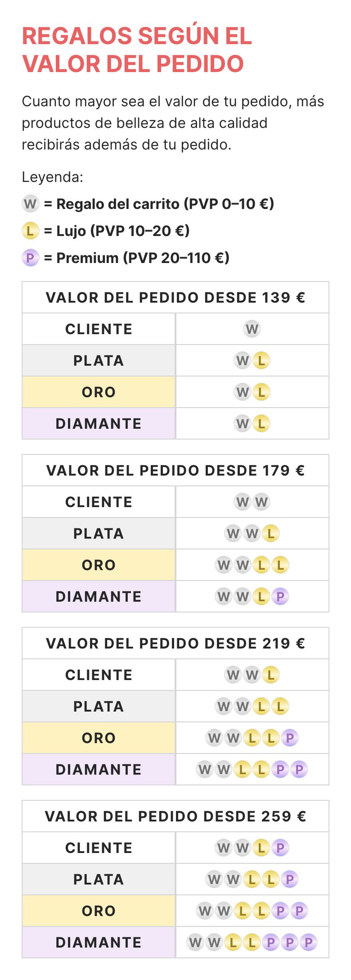351x980 pixels.
Task: Select the 'Valor del pedido desde 179 €' header
Action: (175, 471)
